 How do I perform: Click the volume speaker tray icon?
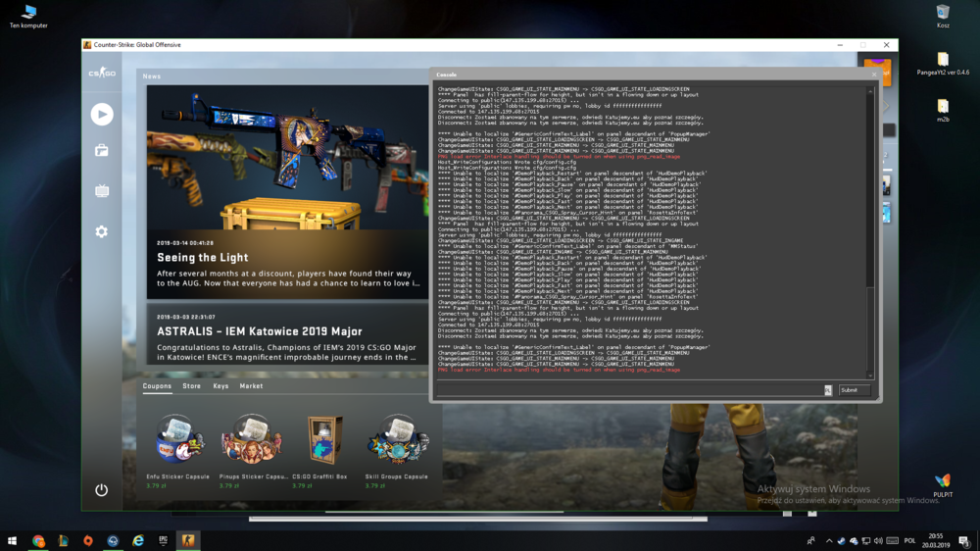[878, 540]
